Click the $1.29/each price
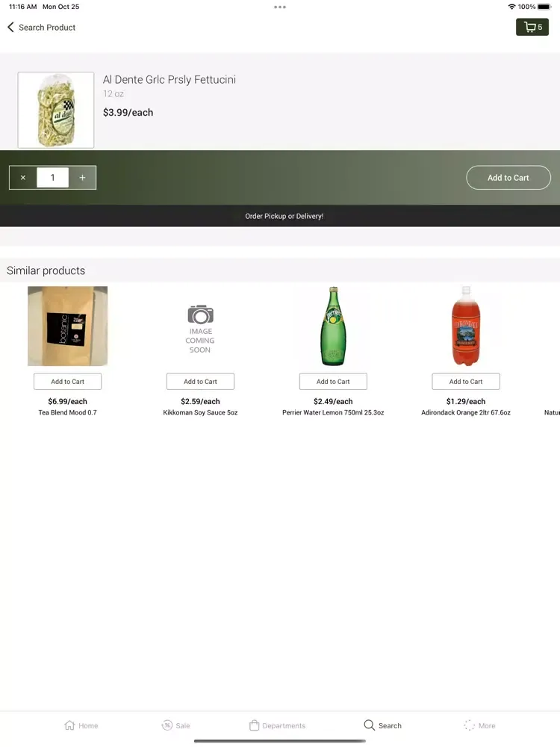This screenshot has width=560, height=747. coord(466,402)
